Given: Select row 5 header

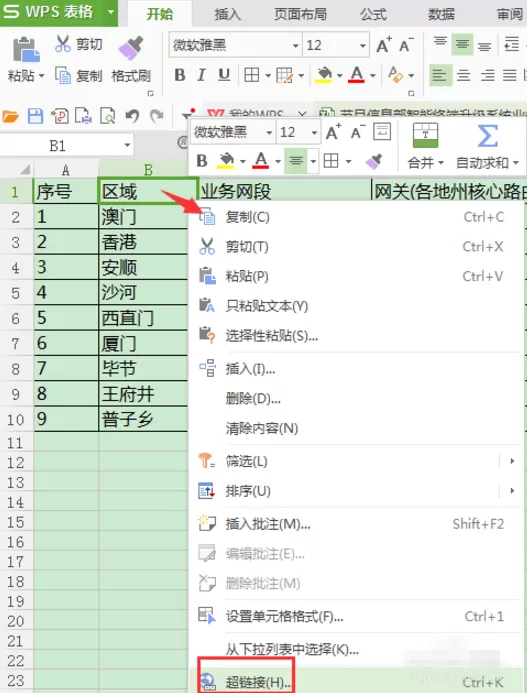Looking at the screenshot, I should click(x=16, y=293).
